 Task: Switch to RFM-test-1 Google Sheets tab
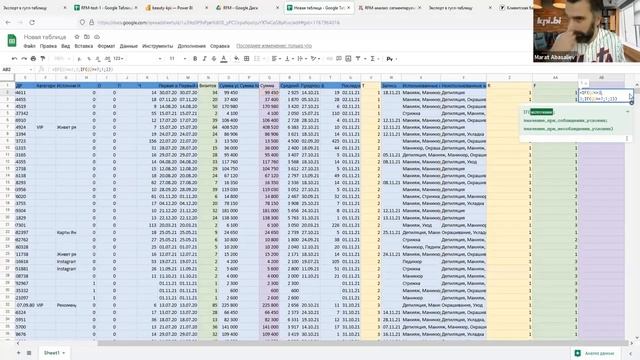[x=105, y=8]
